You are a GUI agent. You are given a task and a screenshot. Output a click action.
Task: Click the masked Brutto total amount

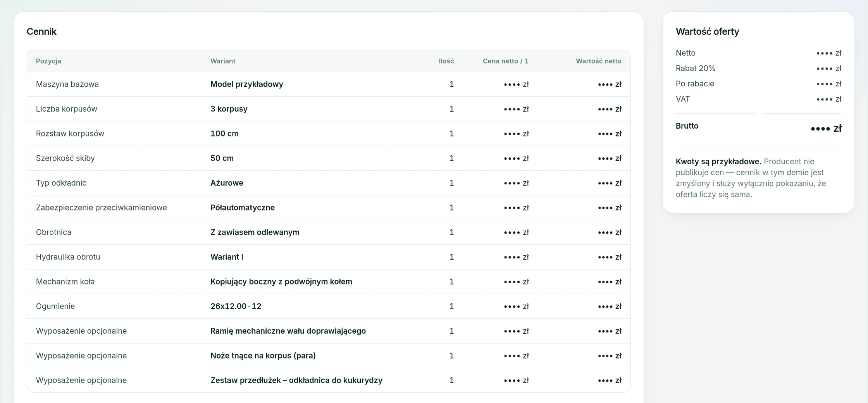826,128
